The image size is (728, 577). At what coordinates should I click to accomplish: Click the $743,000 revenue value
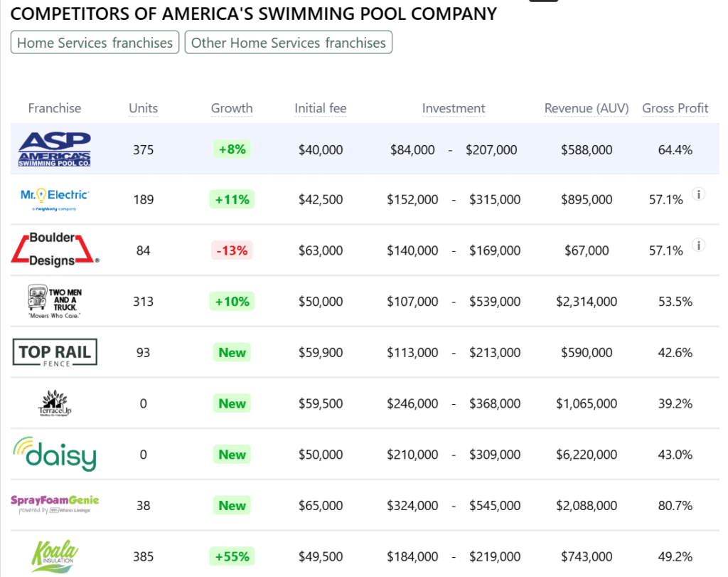point(587,556)
